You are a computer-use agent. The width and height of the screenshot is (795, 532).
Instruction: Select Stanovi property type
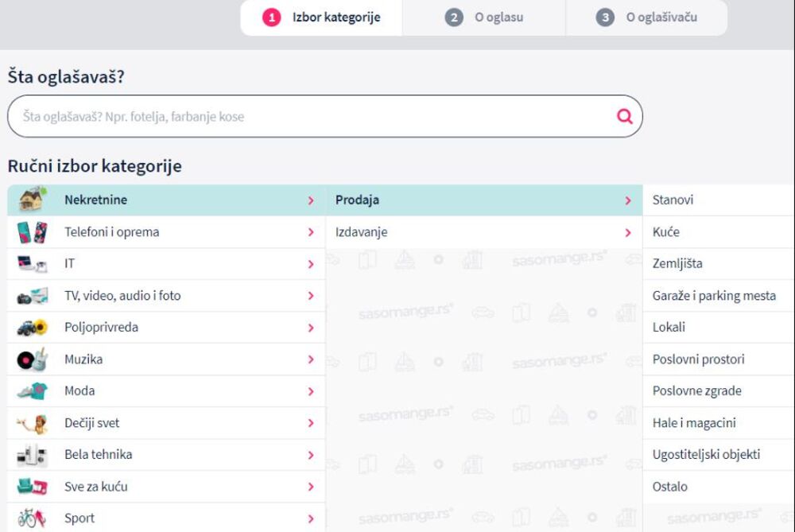point(673,200)
